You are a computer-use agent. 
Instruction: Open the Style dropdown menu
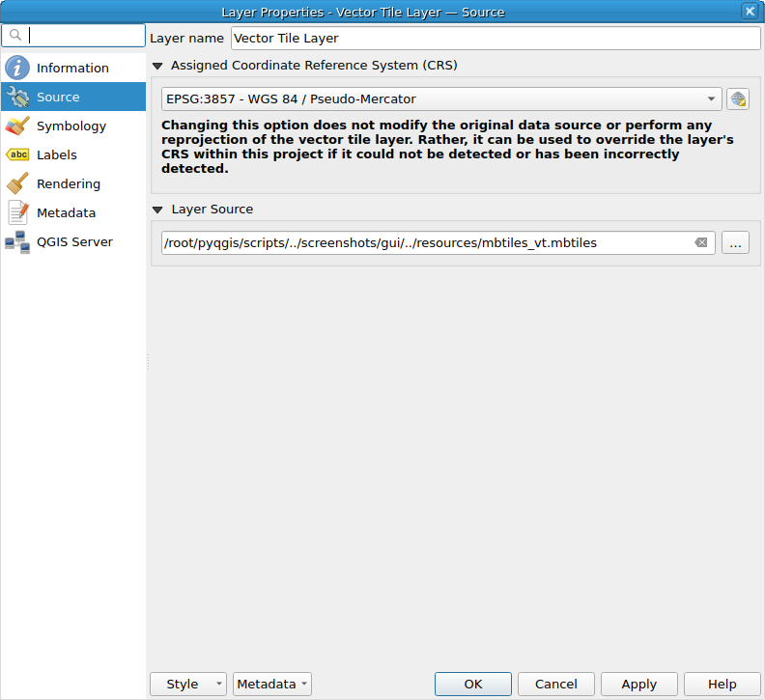[x=188, y=684]
